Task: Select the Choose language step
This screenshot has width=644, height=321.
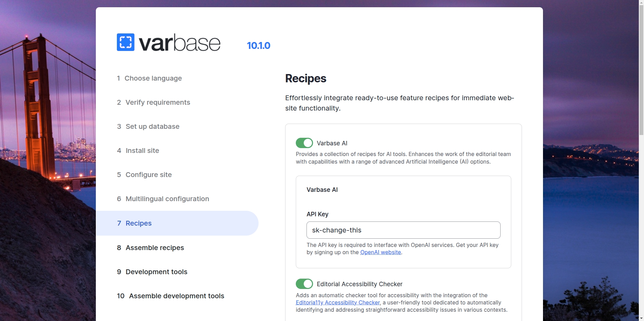Action: (x=153, y=78)
